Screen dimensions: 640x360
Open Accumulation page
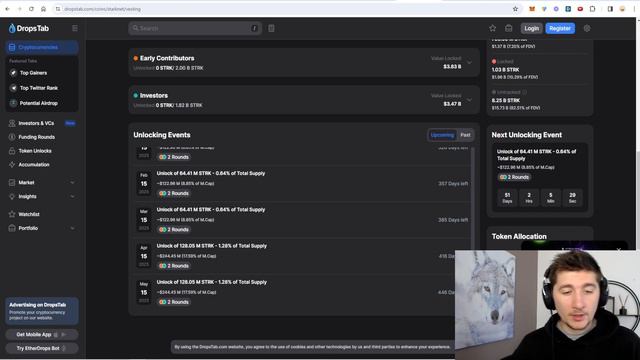(x=34, y=164)
